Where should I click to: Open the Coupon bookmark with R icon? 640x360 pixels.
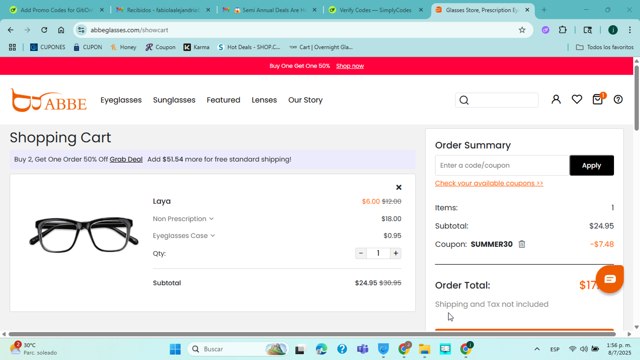(160, 47)
